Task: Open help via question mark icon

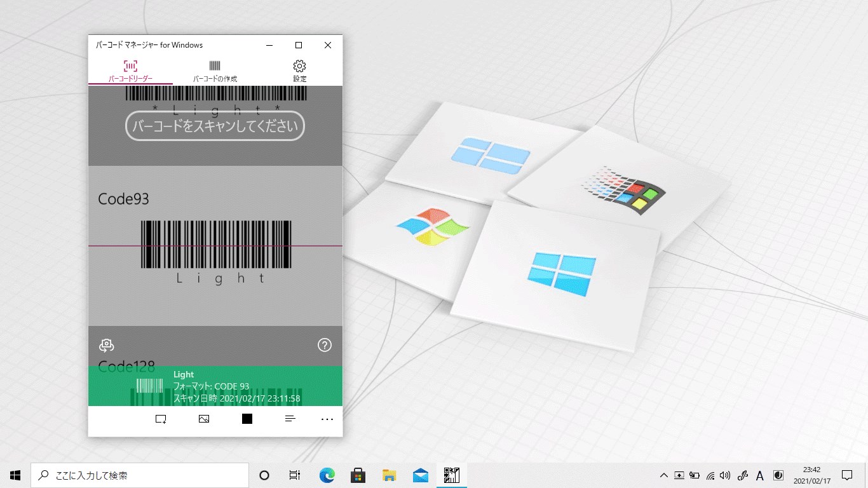Action: point(325,345)
